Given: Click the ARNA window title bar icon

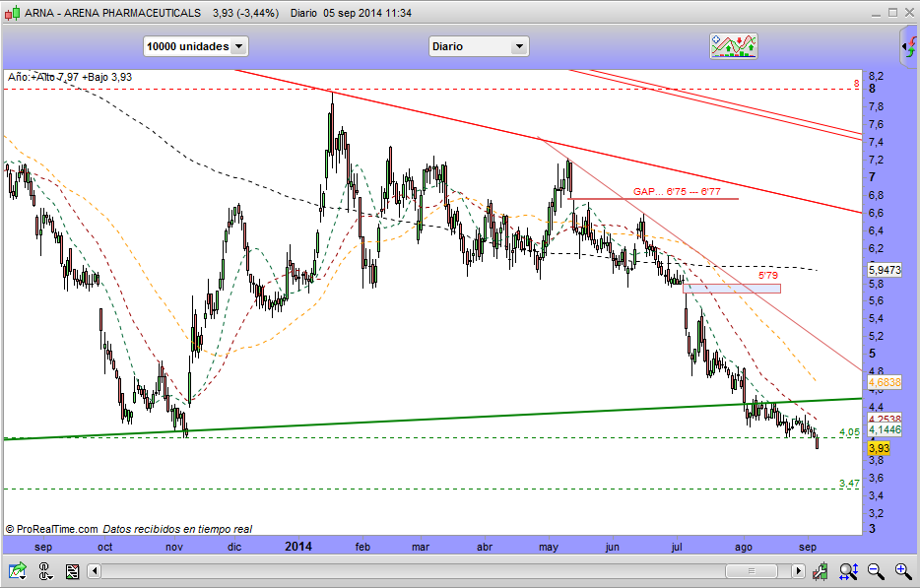Looking at the screenshot, I should pos(13,13).
